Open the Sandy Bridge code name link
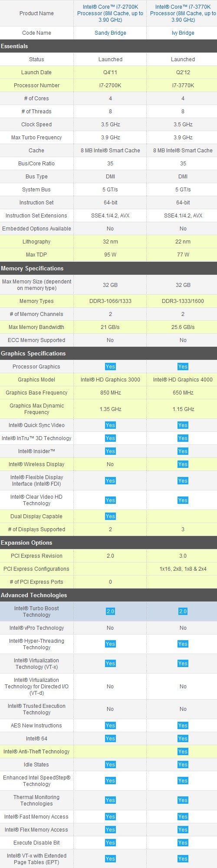This screenshot has width=217, height=868. (110, 33)
